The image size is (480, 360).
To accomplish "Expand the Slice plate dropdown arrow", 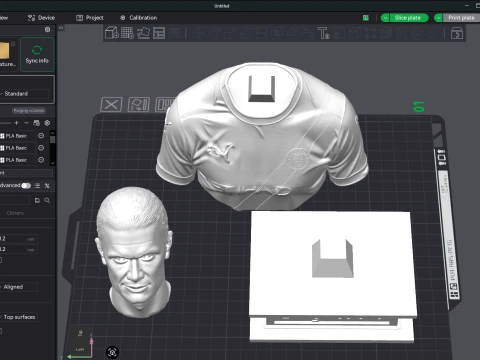I will click(x=385, y=18).
